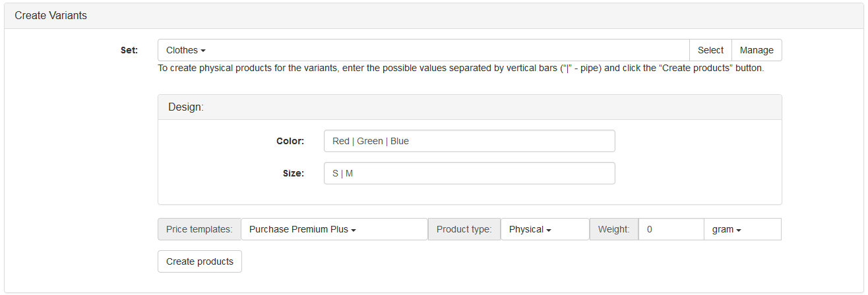Click the Color field label
Viewport: 868px width, 295px height.
click(x=290, y=141)
